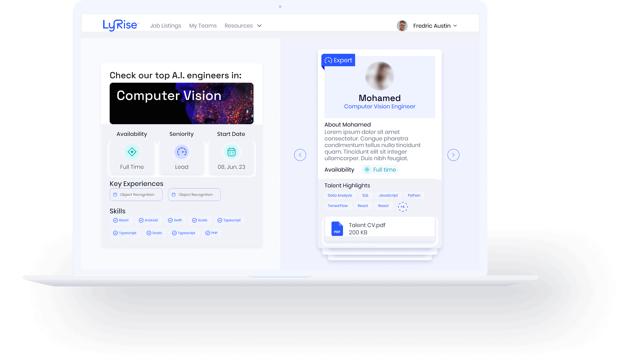This screenshot has width=644, height=361.
Task: Click Mohamed's blurred profile photo
Action: pyautogui.click(x=379, y=76)
